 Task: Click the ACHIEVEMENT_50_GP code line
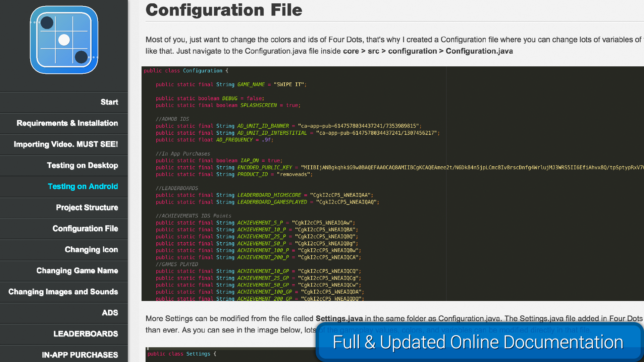258,285
